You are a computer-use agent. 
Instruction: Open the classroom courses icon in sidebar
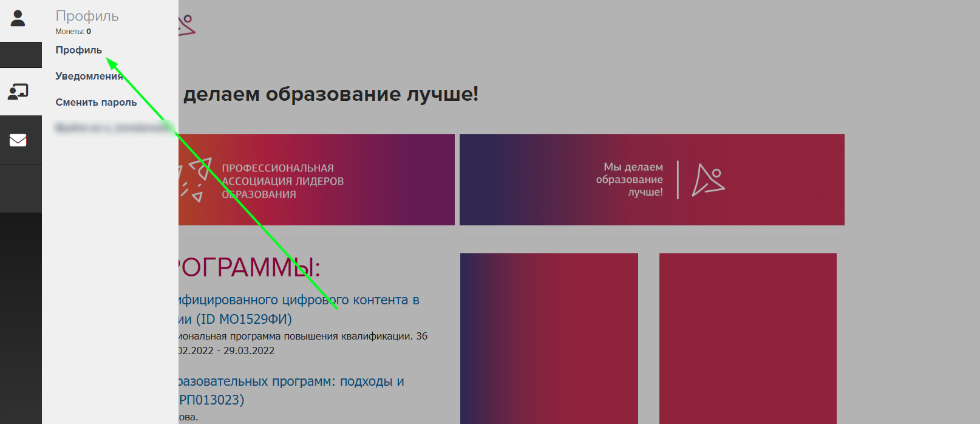coord(18,92)
